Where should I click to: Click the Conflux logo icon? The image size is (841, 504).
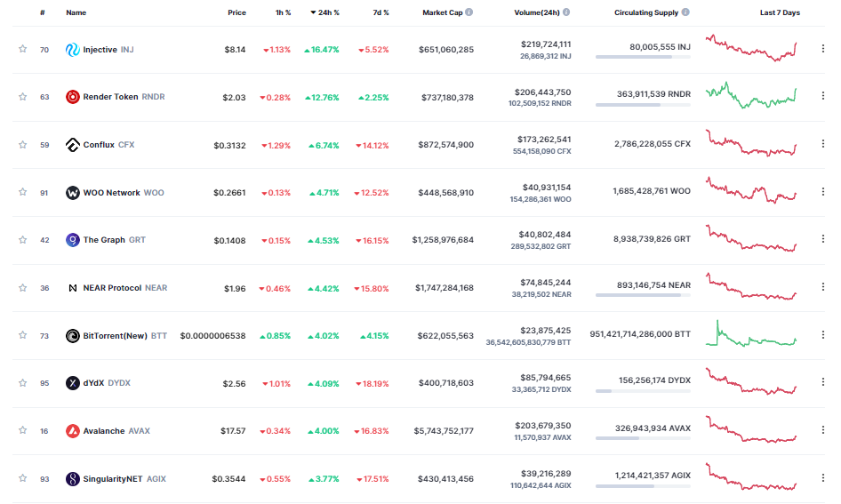[x=72, y=145]
